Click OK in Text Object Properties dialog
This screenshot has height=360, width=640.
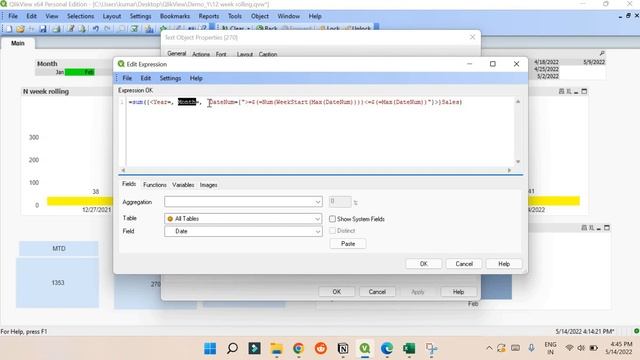point(337,292)
